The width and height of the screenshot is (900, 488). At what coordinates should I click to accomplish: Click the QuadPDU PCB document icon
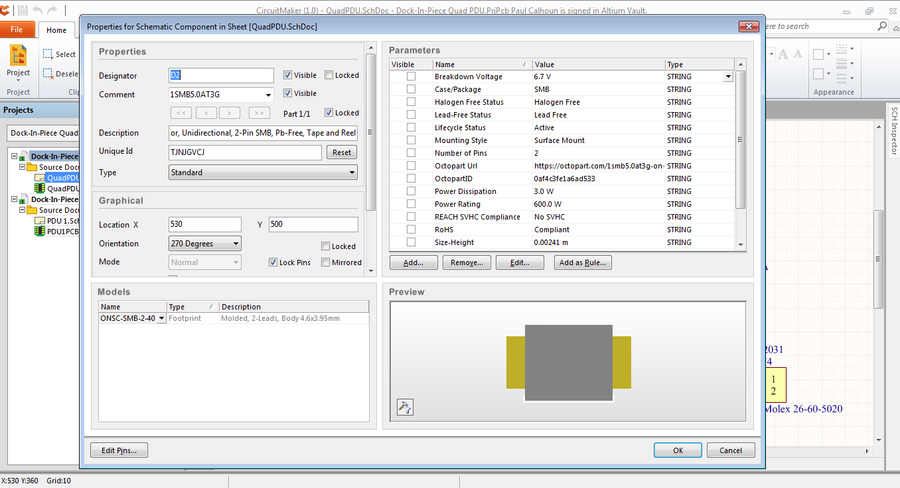coord(40,188)
